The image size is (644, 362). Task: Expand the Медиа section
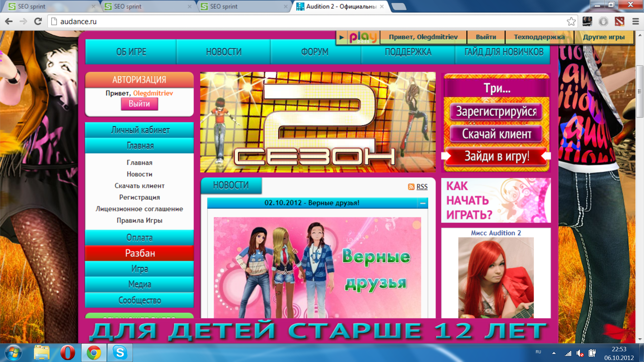point(140,284)
